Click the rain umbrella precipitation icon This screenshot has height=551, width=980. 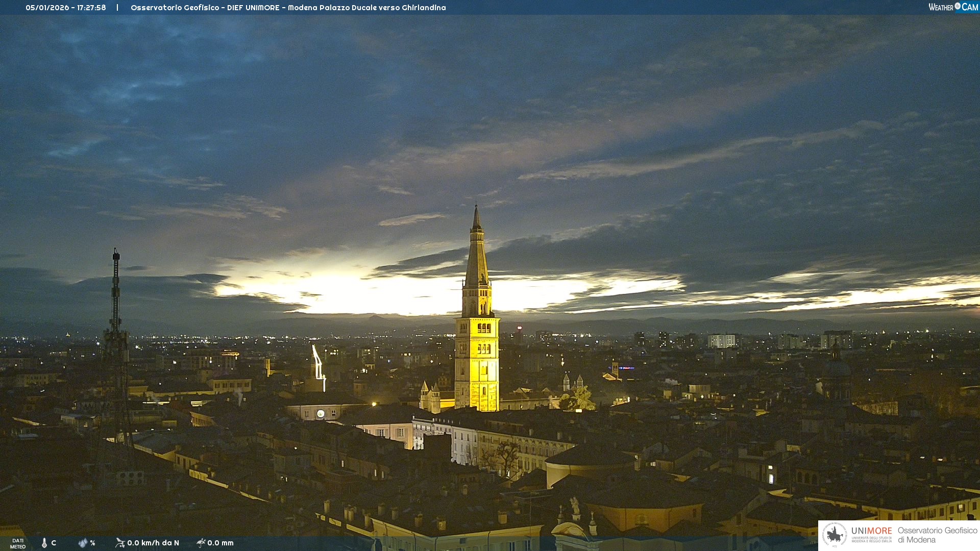pyautogui.click(x=201, y=543)
